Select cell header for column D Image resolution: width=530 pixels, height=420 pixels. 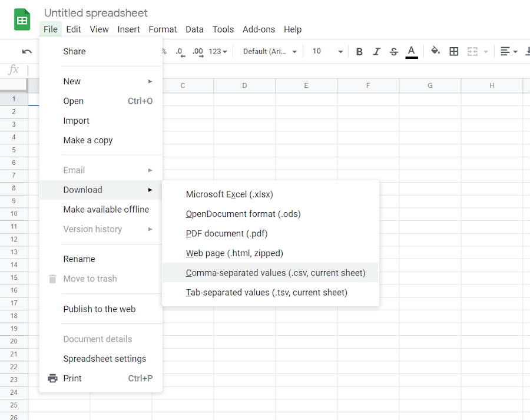244,85
